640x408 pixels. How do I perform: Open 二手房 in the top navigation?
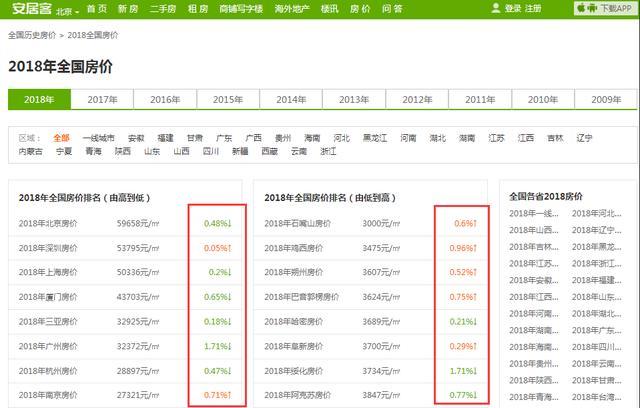pos(163,9)
